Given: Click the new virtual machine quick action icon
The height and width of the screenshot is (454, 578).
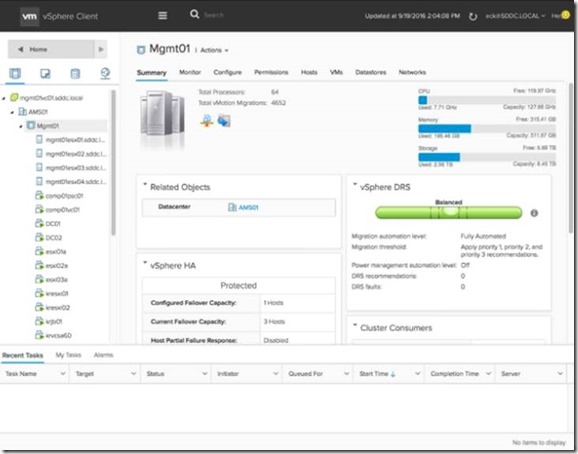Looking at the screenshot, I should pos(224,120).
